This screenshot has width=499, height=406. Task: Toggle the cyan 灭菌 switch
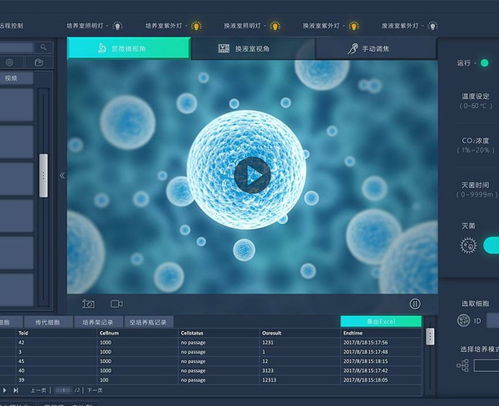[x=492, y=245]
